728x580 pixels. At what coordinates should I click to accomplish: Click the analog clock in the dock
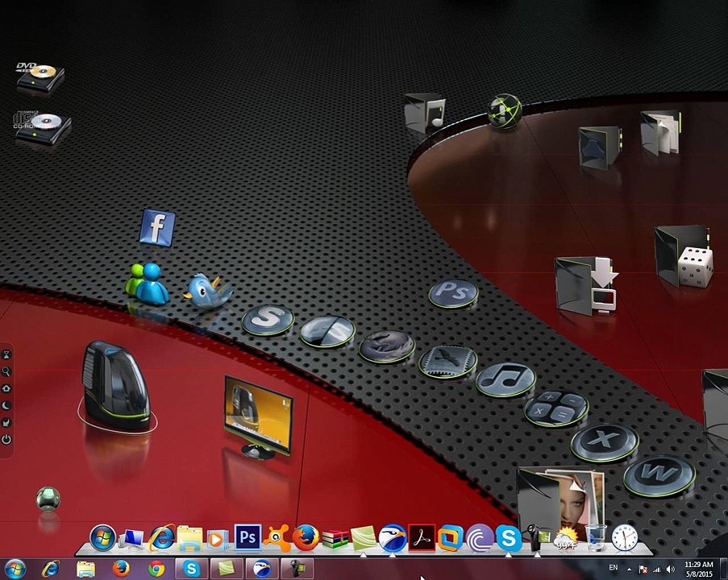(x=625, y=538)
